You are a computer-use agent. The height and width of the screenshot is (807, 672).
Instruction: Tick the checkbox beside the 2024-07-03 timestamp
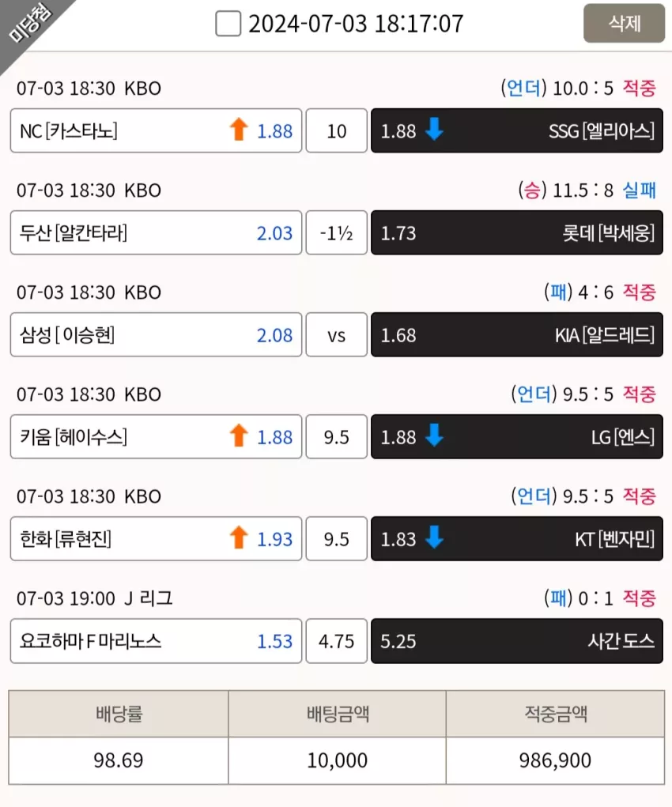point(228,24)
